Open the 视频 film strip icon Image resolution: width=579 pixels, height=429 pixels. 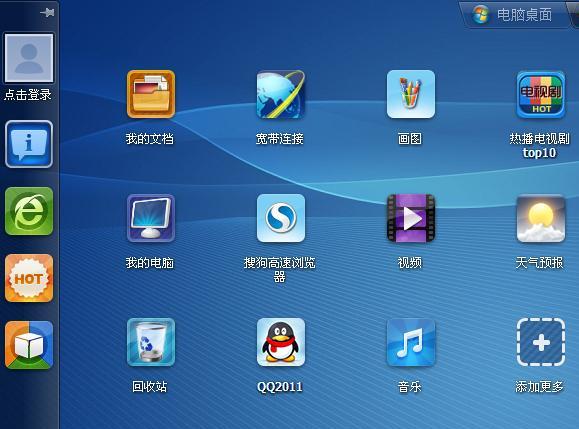click(411, 218)
